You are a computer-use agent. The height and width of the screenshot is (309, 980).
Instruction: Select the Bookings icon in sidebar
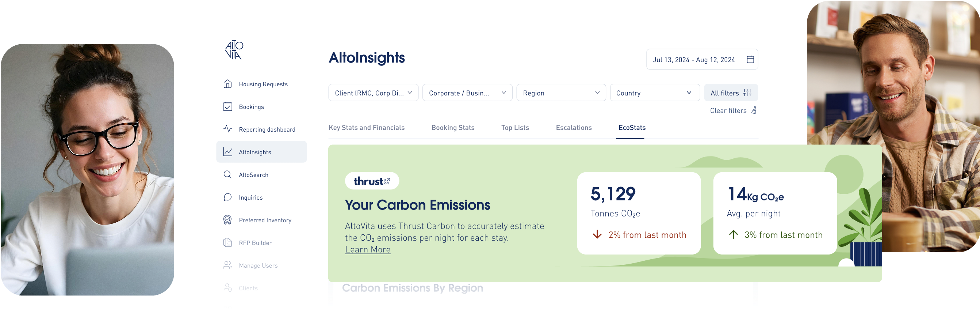point(227,107)
